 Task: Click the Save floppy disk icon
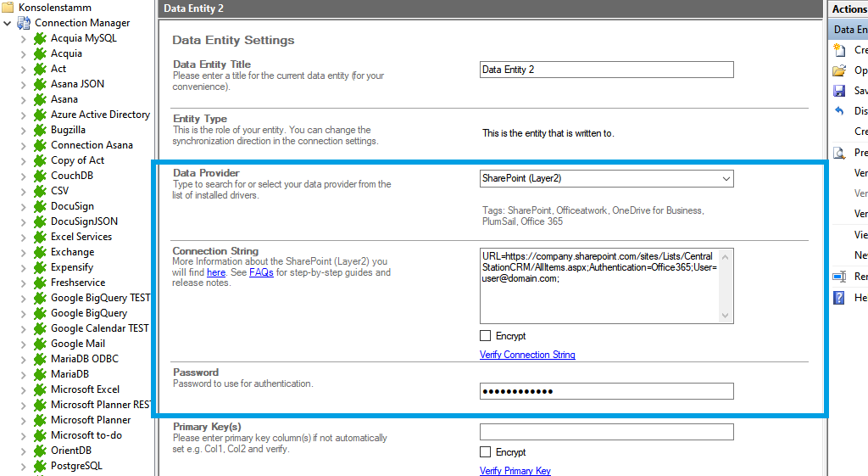(x=839, y=91)
